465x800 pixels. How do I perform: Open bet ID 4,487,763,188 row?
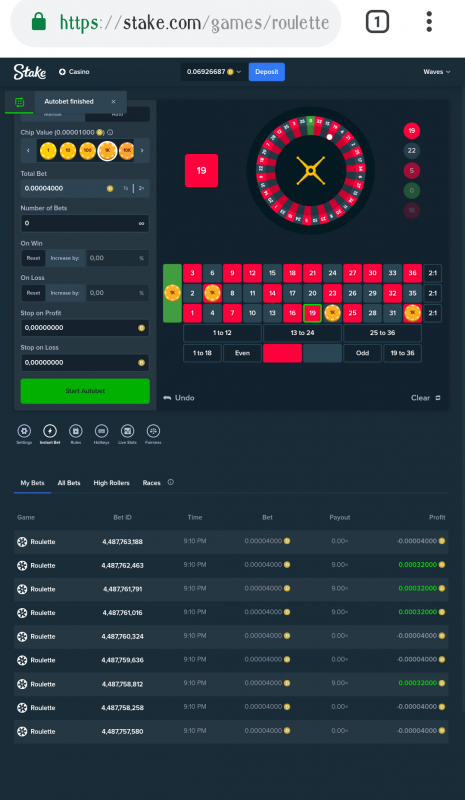[x=231, y=541]
